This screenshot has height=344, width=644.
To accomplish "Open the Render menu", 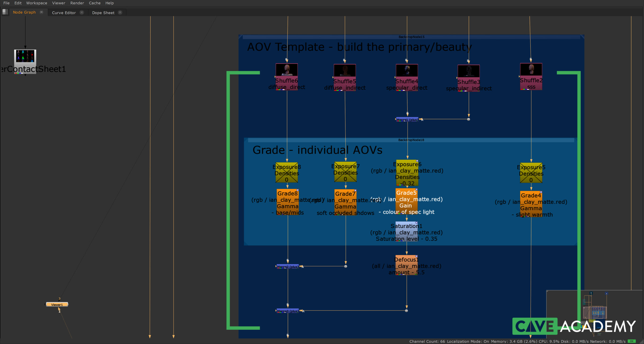I will 77,3.
